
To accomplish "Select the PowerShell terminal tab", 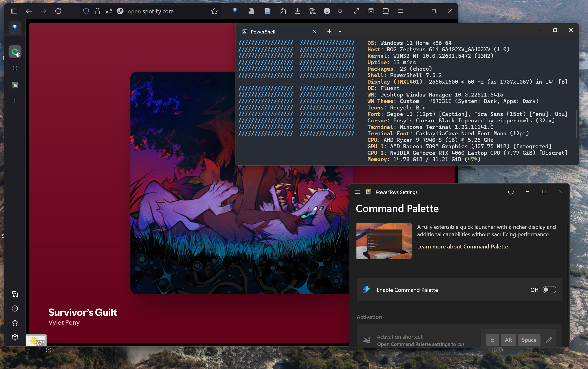I will click(x=279, y=32).
